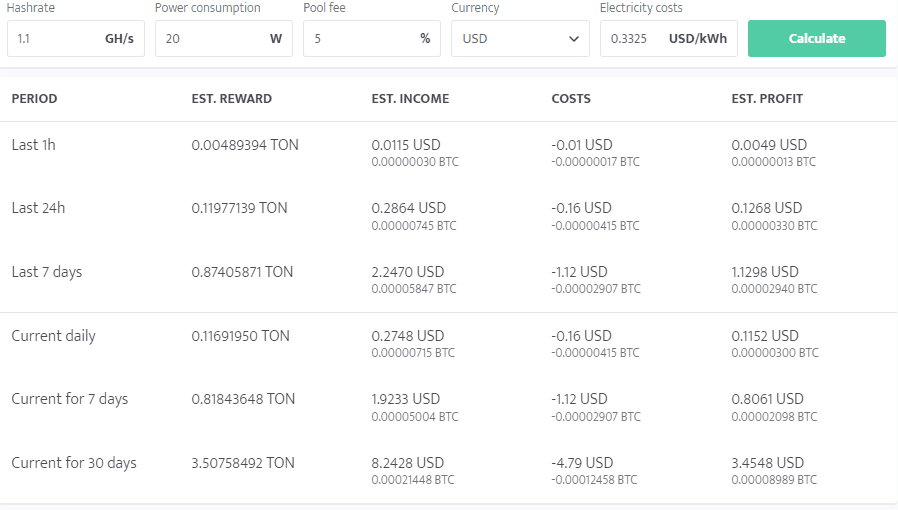Screen dimensions: 898x510
Task: Click the PERIOD column header
Action: (34, 99)
